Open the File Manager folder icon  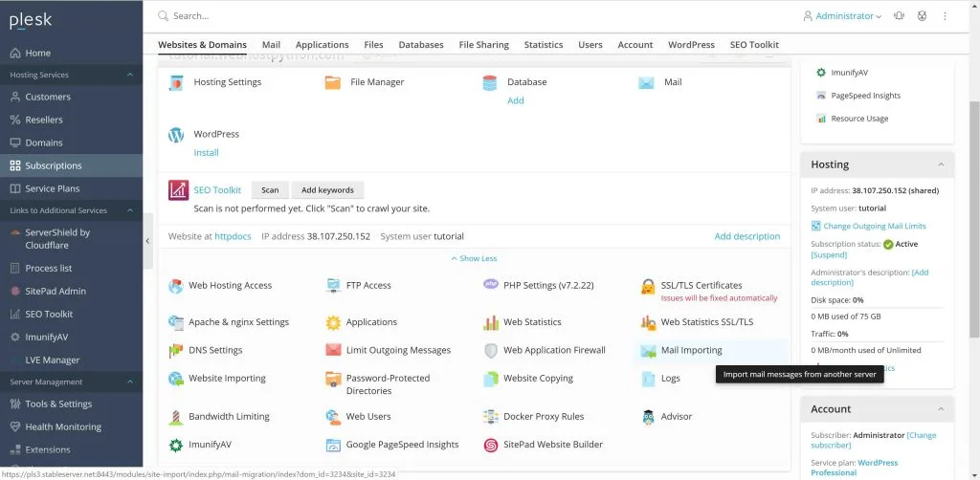(x=333, y=83)
